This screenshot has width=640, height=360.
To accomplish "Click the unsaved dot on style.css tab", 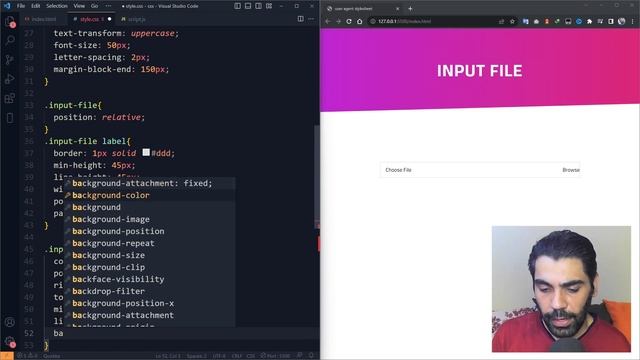I will (109, 19).
